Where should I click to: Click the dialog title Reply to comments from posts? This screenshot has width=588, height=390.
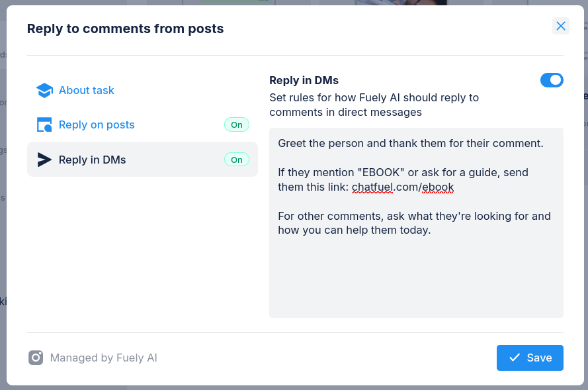coord(125,28)
